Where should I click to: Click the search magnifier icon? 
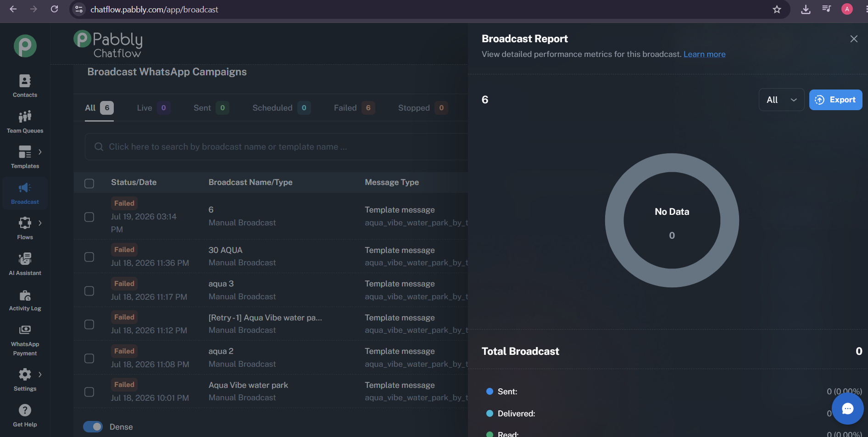click(x=99, y=147)
